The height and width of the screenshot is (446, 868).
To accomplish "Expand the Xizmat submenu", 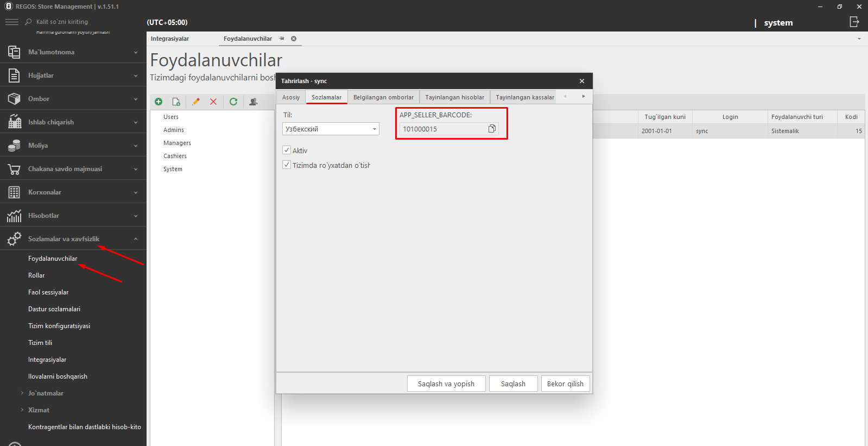I will click(x=22, y=410).
